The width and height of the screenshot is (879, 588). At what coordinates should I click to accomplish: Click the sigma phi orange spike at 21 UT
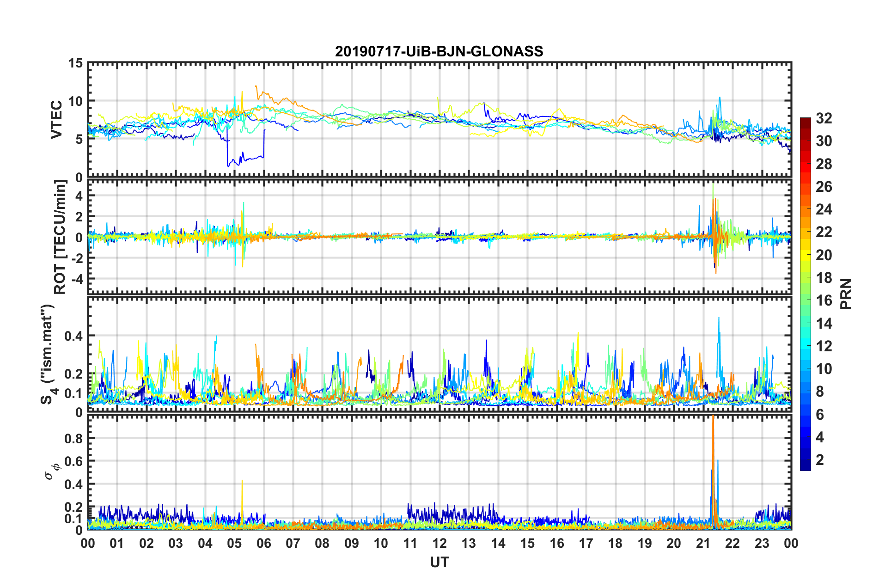(713, 472)
